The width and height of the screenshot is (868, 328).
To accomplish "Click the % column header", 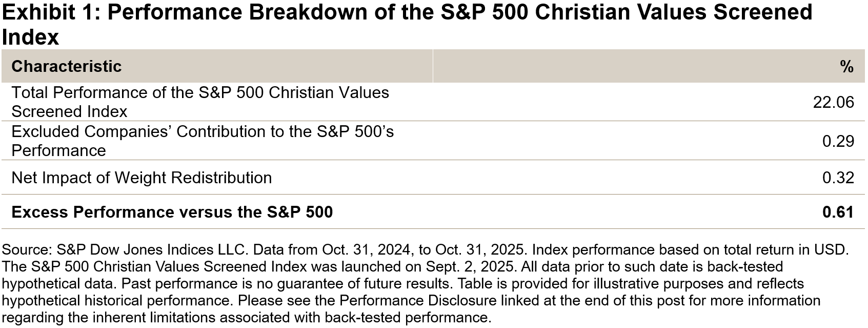I will tap(846, 66).
